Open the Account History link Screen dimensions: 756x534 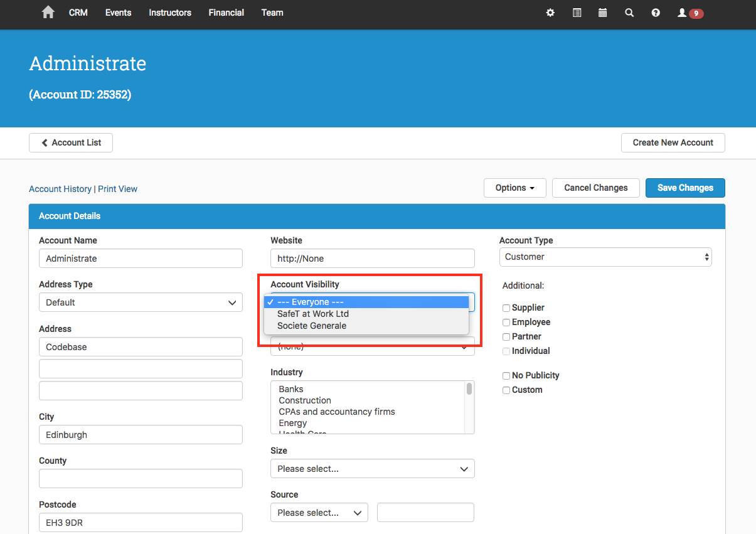click(x=60, y=189)
